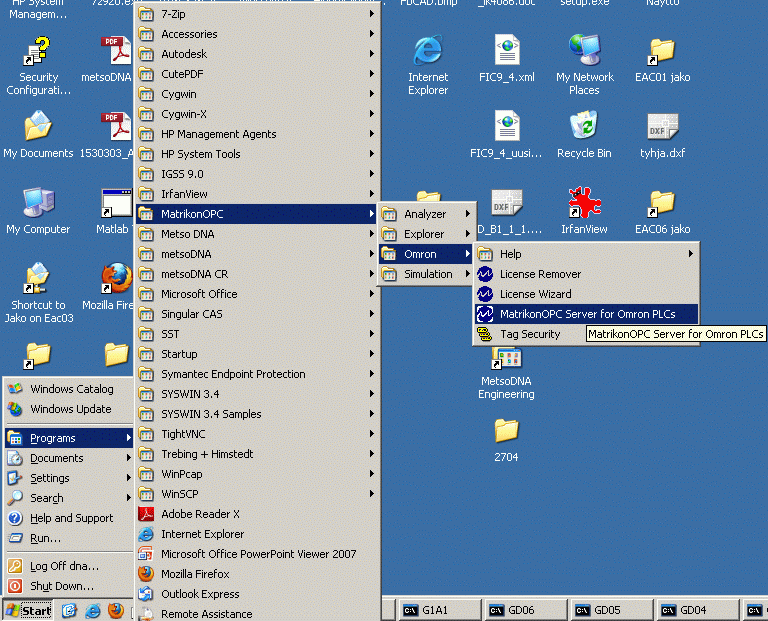Viewport: 768px width, 621px height.
Task: Choose Shut Down... in Start menu
Action: tap(69, 586)
